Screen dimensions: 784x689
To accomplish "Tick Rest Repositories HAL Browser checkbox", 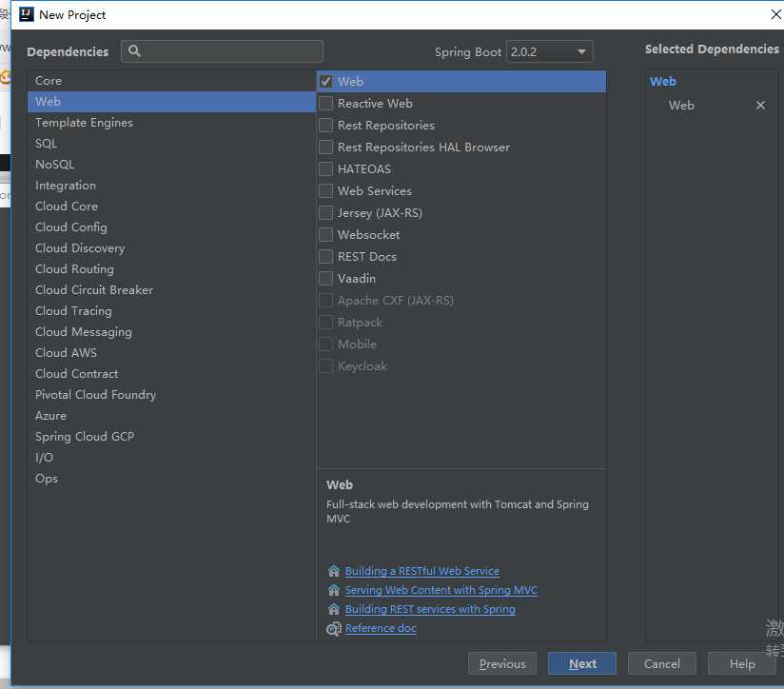I will pyautogui.click(x=325, y=147).
